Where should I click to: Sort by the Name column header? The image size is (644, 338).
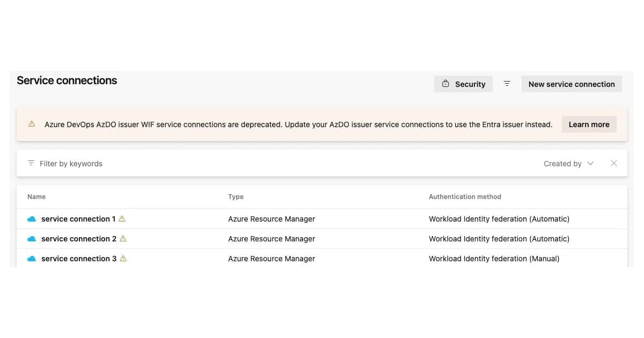[36, 197]
